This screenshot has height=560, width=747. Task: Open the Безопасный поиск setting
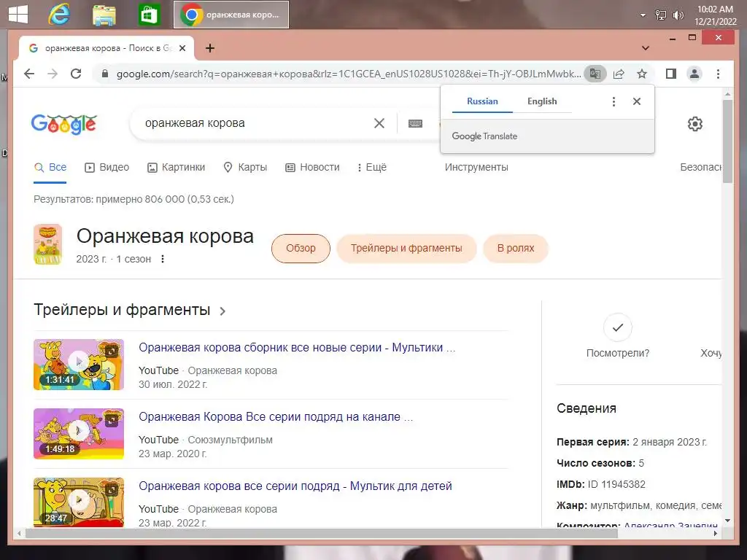coord(701,168)
